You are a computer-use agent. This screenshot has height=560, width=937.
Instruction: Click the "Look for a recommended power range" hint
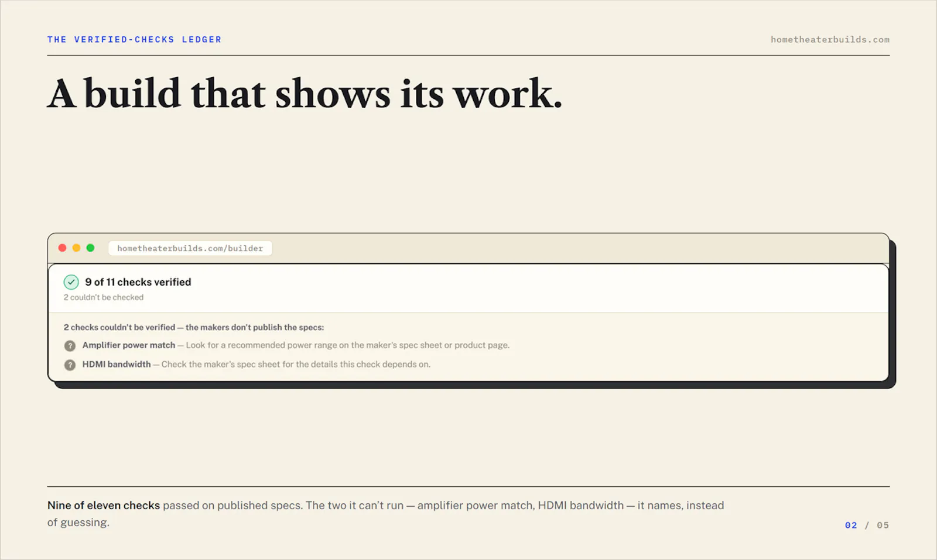coord(348,345)
